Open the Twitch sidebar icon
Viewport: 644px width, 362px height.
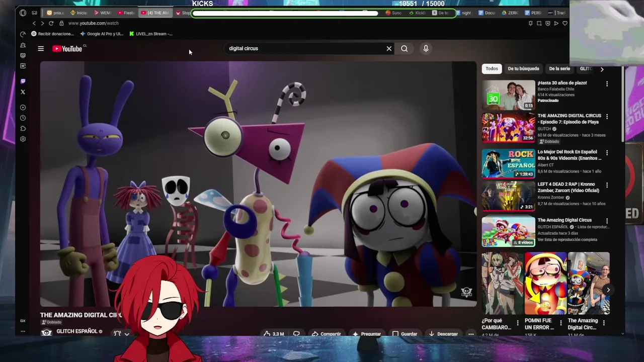[x=23, y=81]
